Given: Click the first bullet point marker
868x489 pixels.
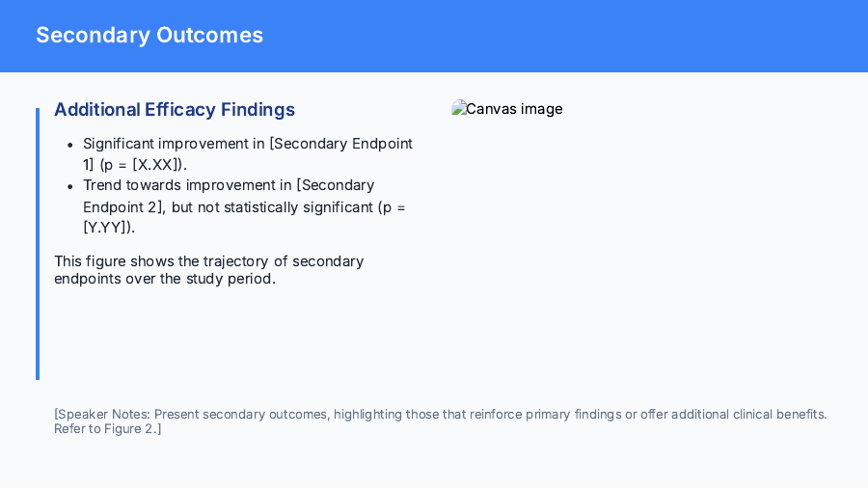Looking at the screenshot, I should point(69,145).
